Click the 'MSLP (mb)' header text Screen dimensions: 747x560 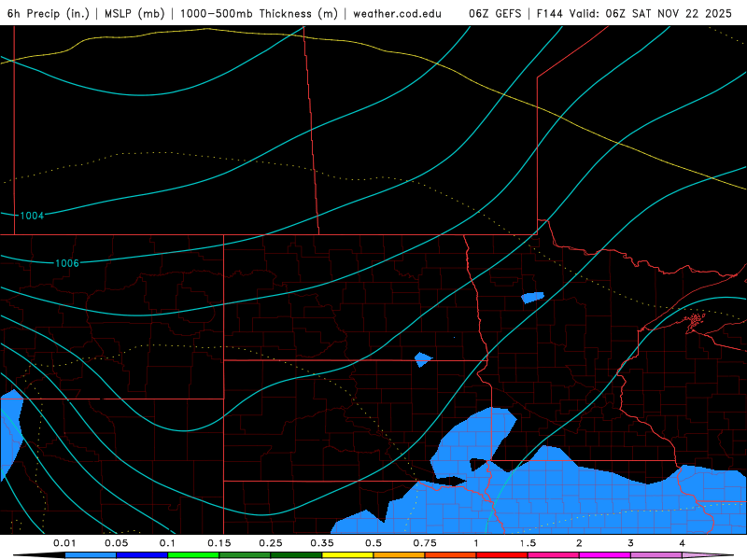tap(134, 13)
